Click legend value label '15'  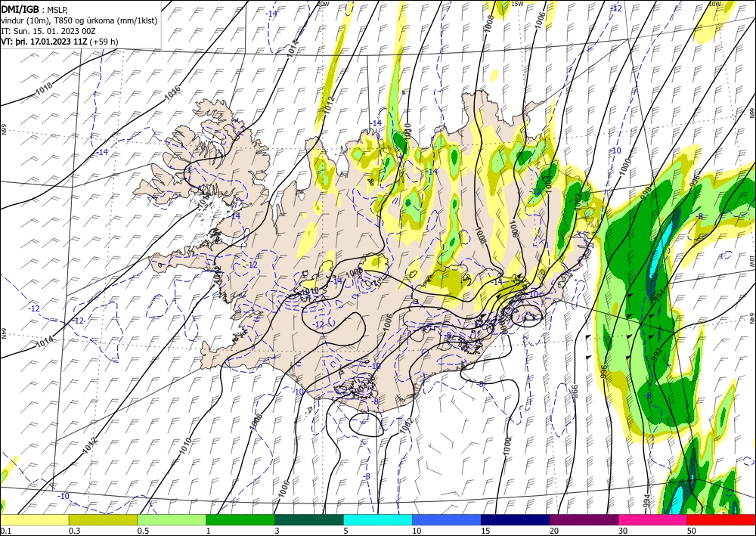pyautogui.click(x=485, y=531)
